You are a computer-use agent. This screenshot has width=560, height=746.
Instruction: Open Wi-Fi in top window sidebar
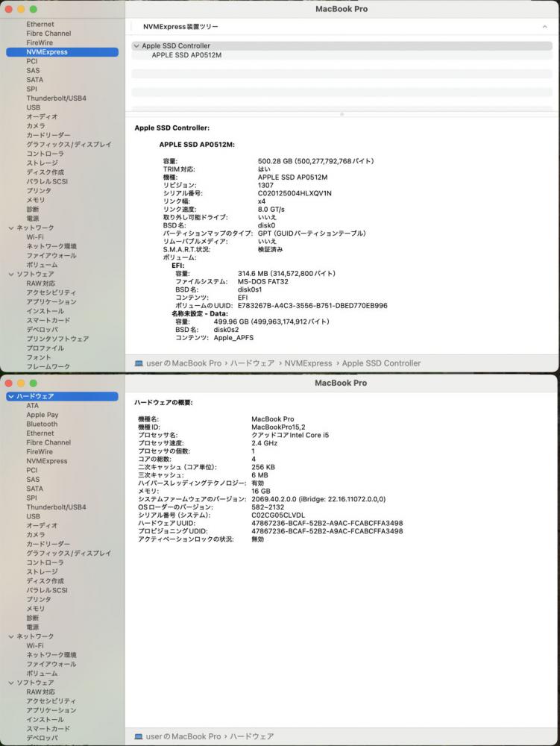pyautogui.click(x=35, y=237)
